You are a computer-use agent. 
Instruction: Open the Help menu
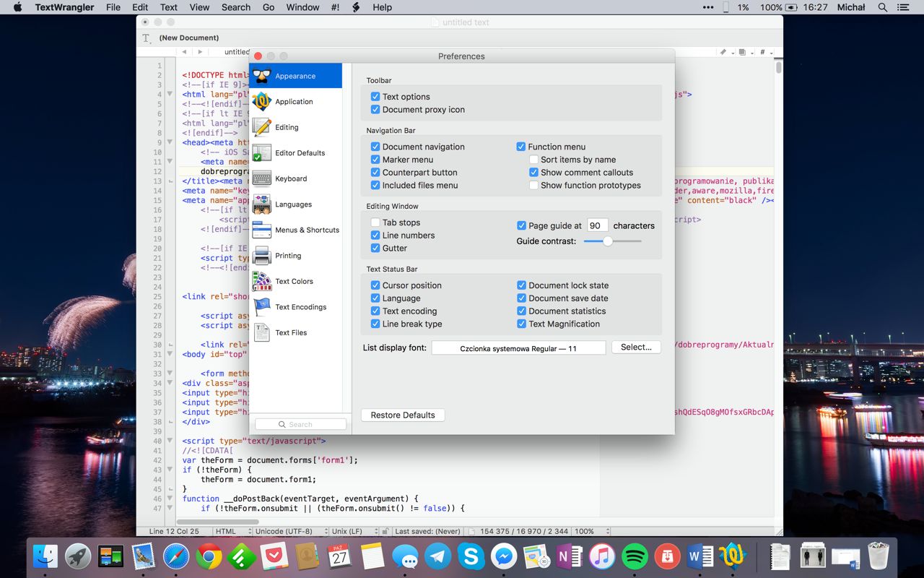coord(383,7)
